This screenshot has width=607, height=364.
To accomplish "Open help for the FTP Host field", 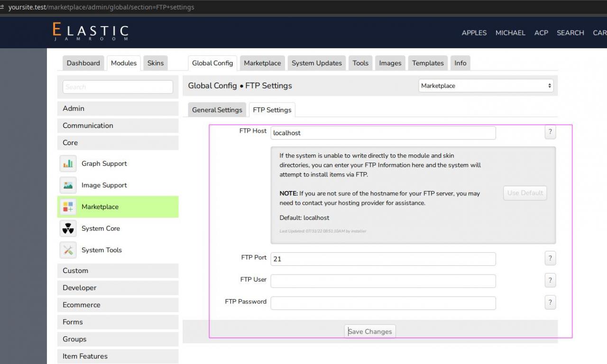I will pyautogui.click(x=550, y=132).
